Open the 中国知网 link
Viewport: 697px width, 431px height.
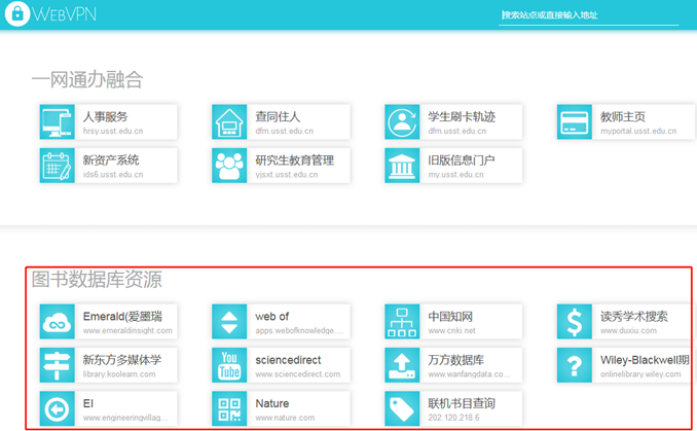pyautogui.click(x=453, y=322)
